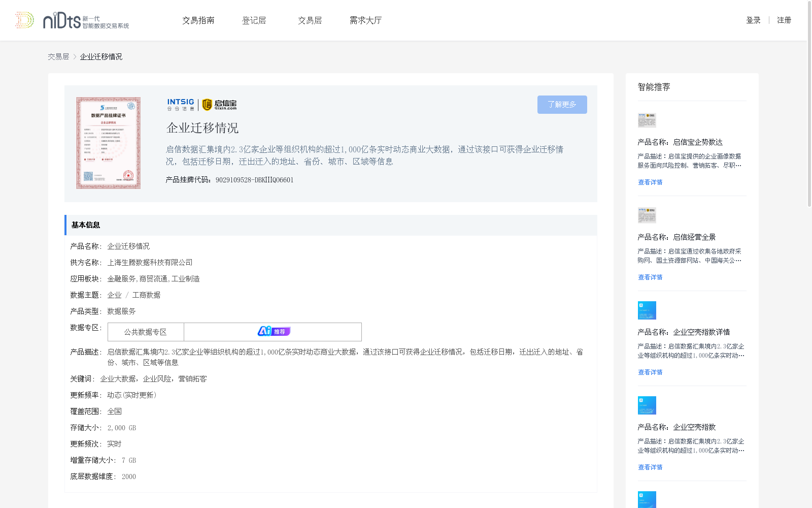
Task: Open 启信宝企势数达 product thumbnail
Action: point(647,120)
